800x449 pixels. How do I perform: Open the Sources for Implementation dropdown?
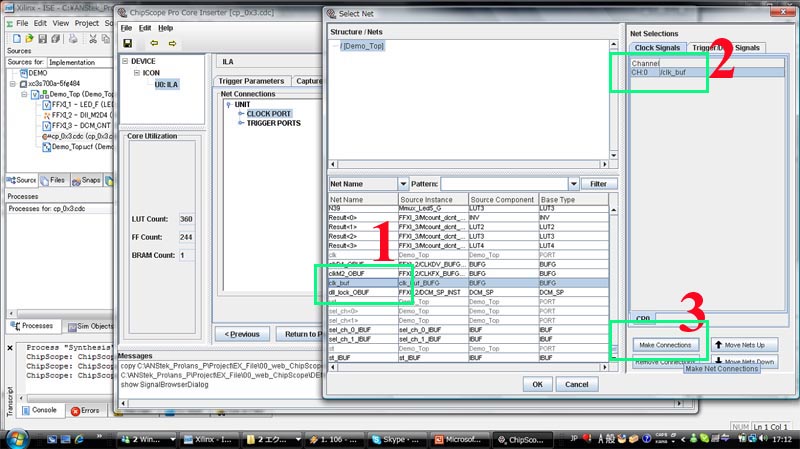point(80,62)
